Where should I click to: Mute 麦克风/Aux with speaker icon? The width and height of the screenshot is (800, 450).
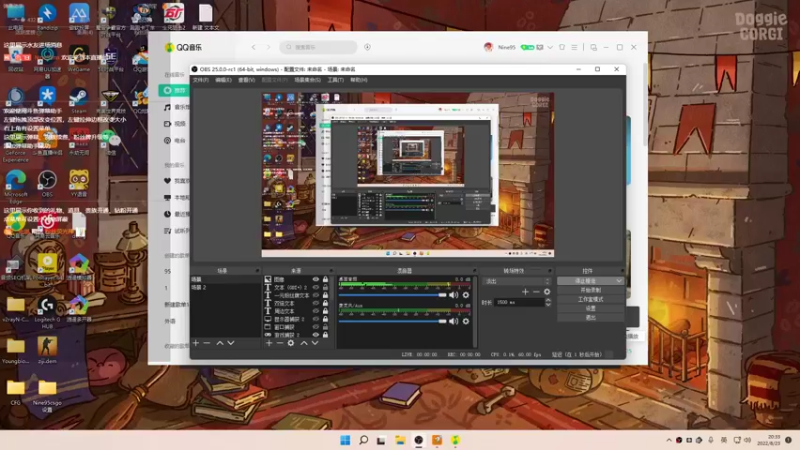[453, 321]
